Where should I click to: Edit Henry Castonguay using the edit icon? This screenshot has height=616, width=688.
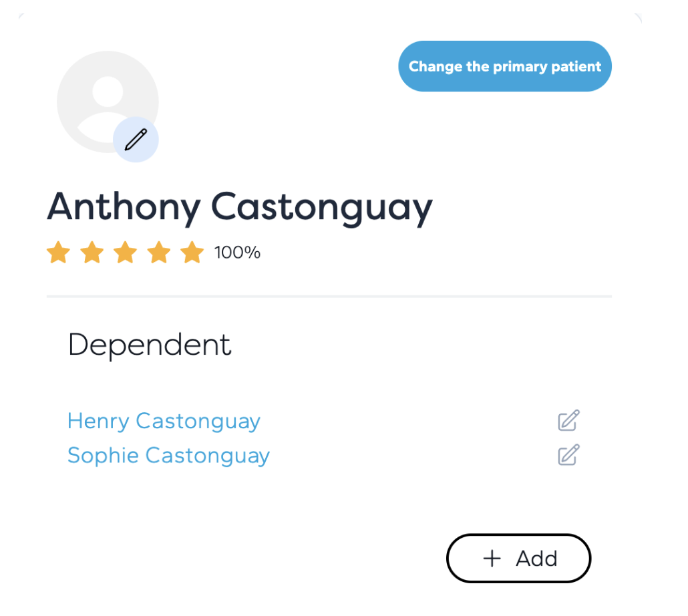[568, 420]
